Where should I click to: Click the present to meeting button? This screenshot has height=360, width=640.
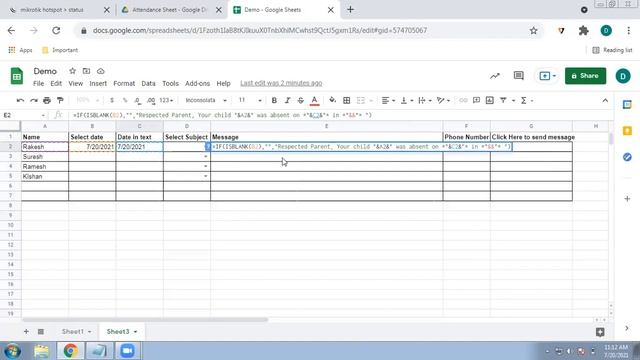[547, 76]
